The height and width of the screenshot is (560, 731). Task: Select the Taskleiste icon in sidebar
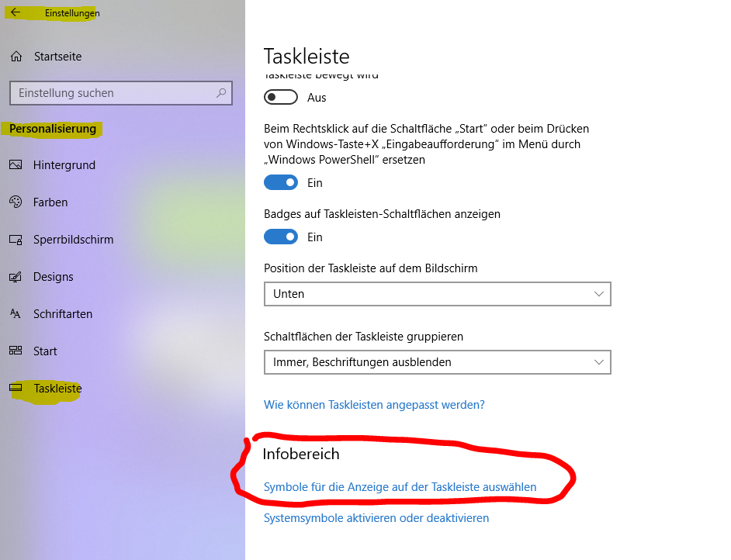[x=16, y=388]
